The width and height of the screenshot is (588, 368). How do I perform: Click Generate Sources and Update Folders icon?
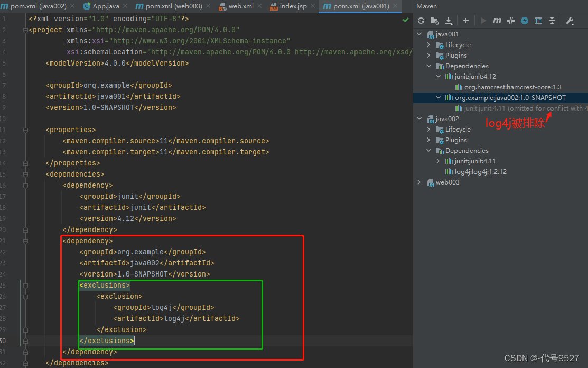click(435, 21)
